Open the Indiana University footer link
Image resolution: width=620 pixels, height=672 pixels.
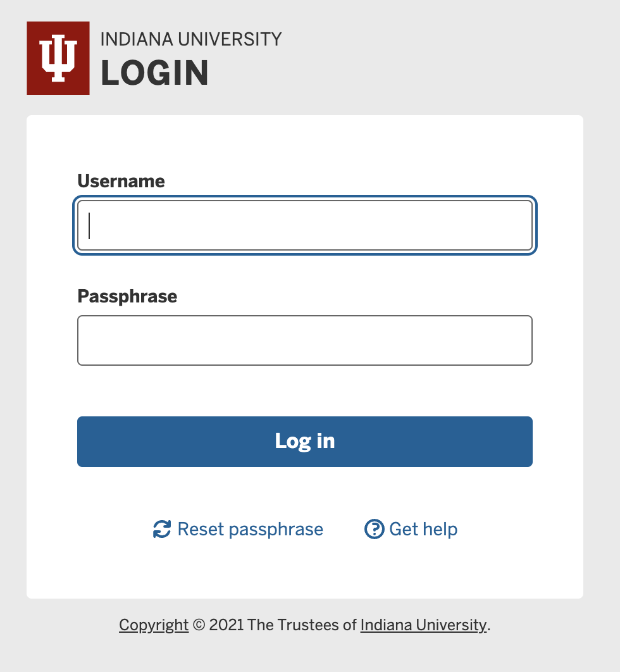coord(423,625)
